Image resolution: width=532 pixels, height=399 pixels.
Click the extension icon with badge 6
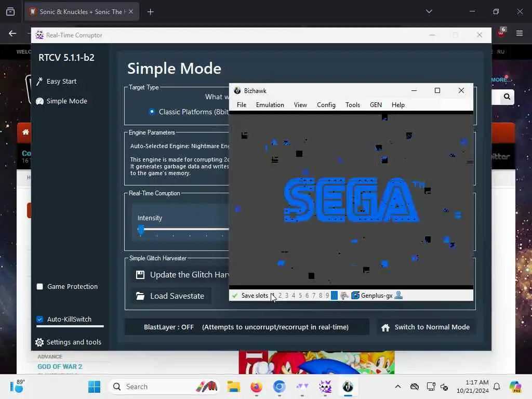tap(501, 33)
